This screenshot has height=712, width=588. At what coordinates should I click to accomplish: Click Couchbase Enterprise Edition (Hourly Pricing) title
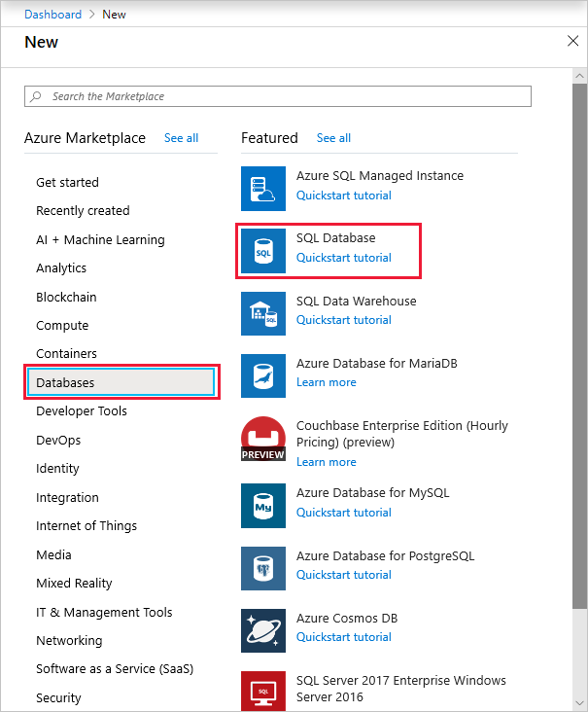pyautogui.click(x=402, y=434)
